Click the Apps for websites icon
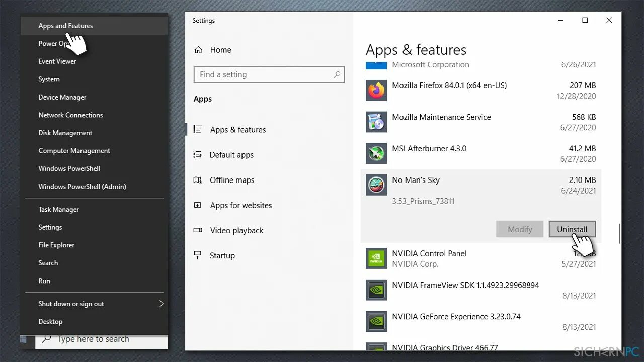The height and width of the screenshot is (362, 644). click(x=198, y=205)
